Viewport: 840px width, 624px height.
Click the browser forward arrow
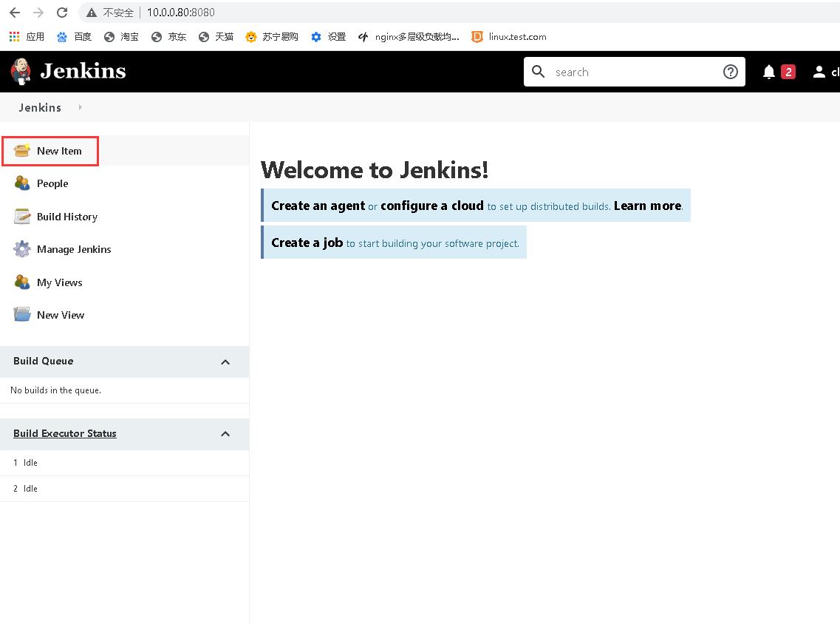(38, 13)
